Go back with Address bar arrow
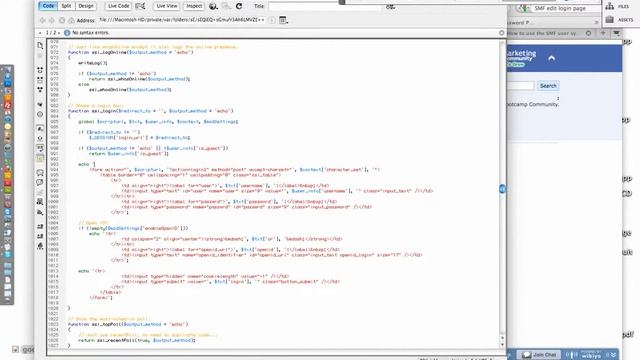Screen dimensions: 640x360 42,20
